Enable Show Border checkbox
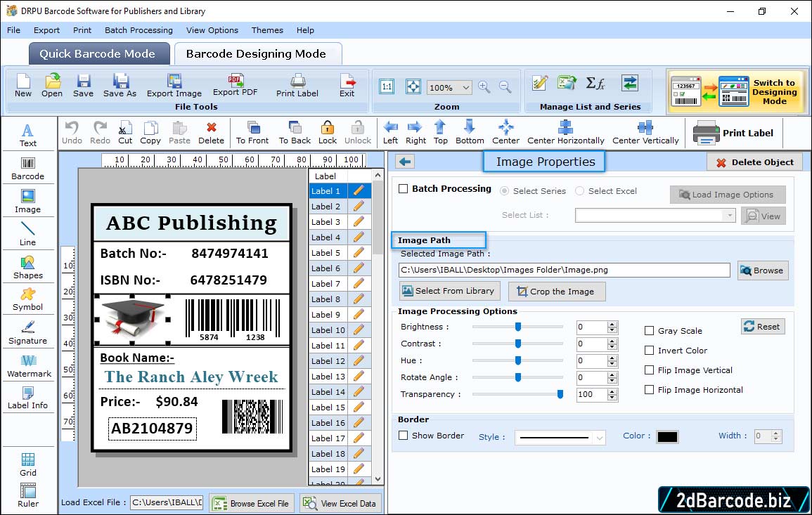This screenshot has width=812, height=515. (x=404, y=436)
